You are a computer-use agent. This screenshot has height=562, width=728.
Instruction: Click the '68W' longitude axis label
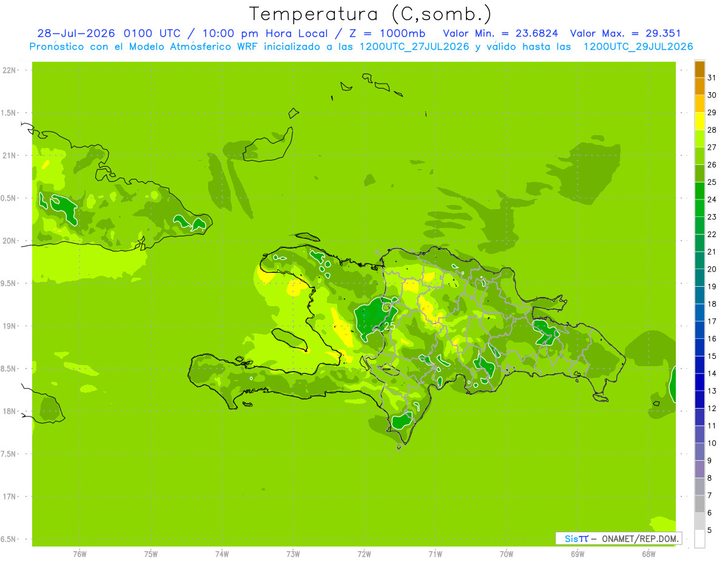tap(649, 554)
